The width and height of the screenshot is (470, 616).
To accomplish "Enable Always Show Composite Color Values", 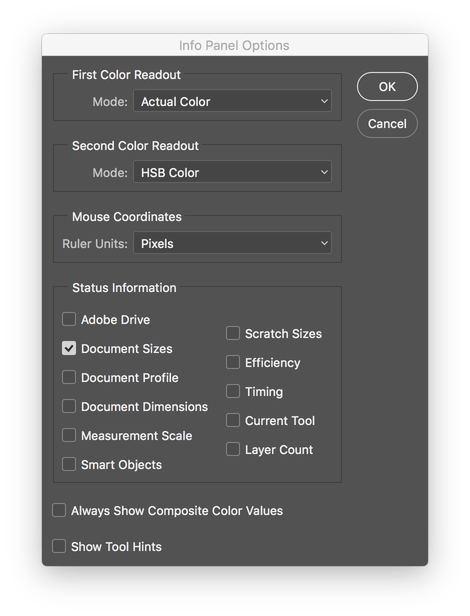I will tap(59, 510).
